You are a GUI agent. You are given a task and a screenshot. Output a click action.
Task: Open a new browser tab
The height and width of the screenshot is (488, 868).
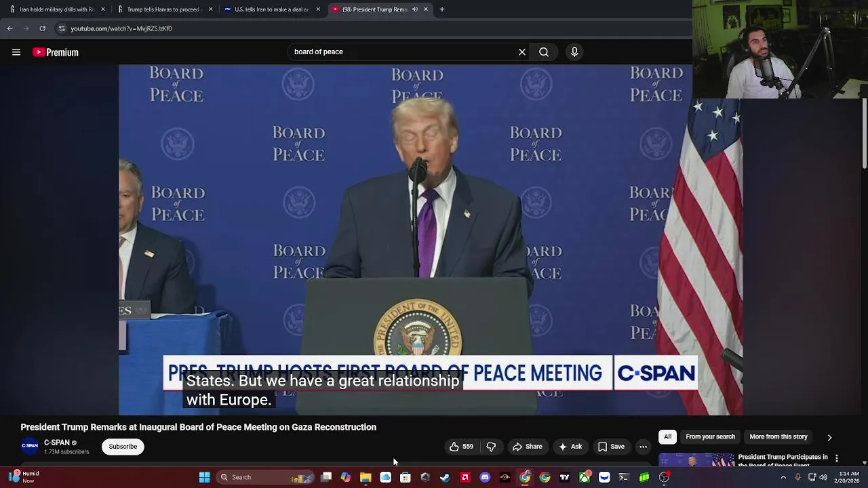click(442, 9)
